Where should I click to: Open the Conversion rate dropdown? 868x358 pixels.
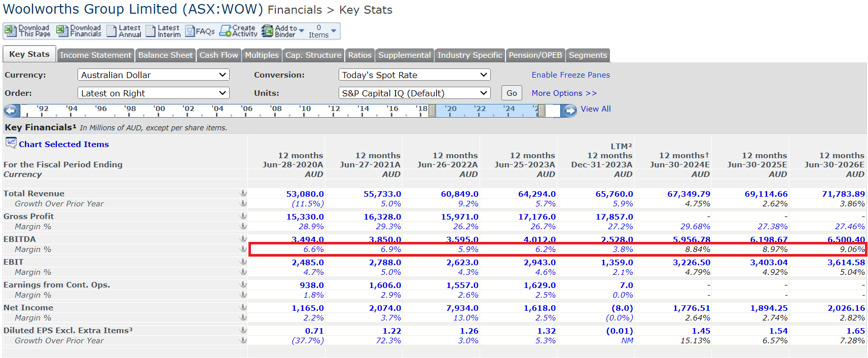pos(414,75)
